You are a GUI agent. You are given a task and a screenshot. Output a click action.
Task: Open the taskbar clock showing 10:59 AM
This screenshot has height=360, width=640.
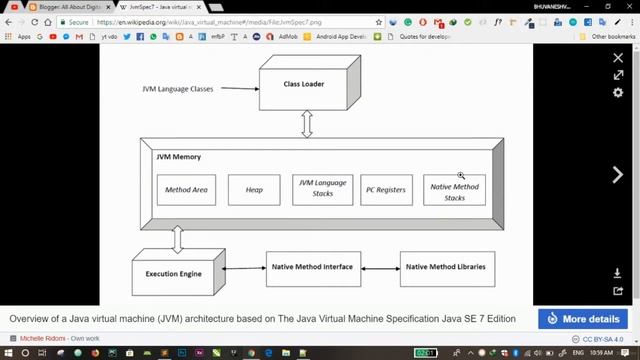[601, 353]
